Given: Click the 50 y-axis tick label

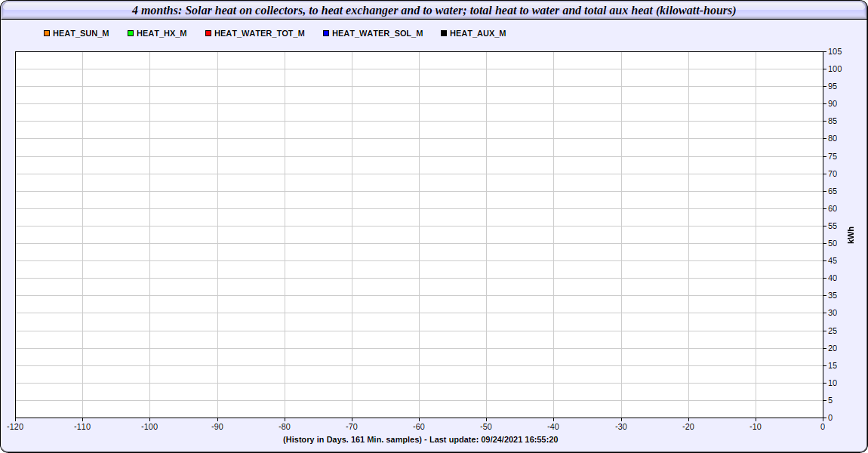Looking at the screenshot, I should (x=833, y=243).
